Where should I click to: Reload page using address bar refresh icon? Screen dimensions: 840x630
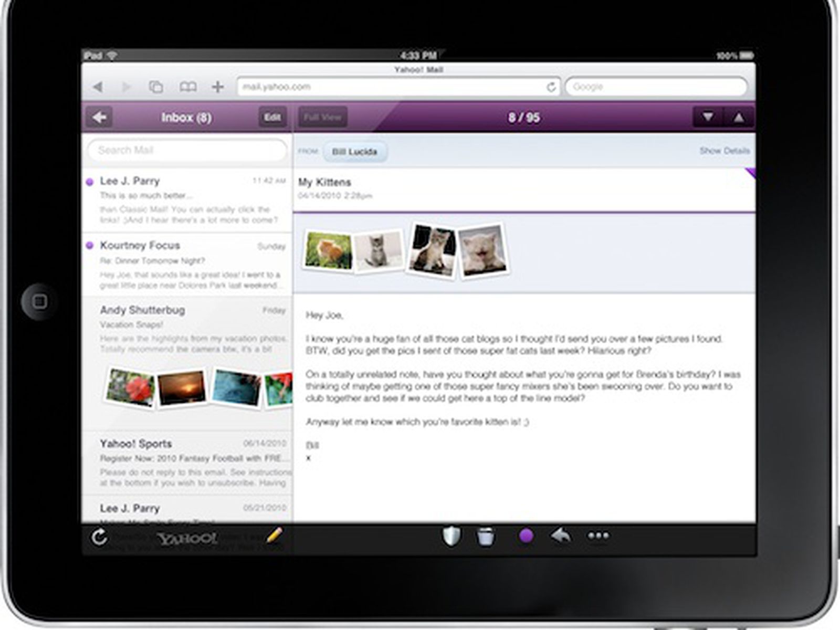click(x=551, y=87)
